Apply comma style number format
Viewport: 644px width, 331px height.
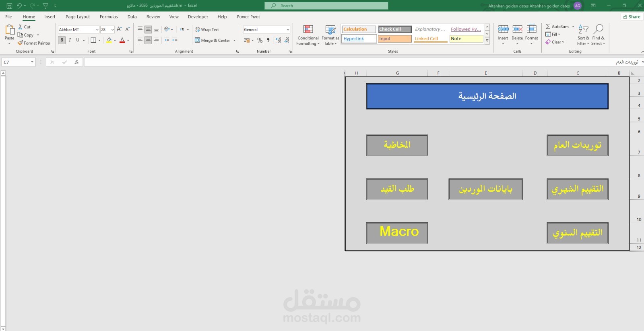268,40
